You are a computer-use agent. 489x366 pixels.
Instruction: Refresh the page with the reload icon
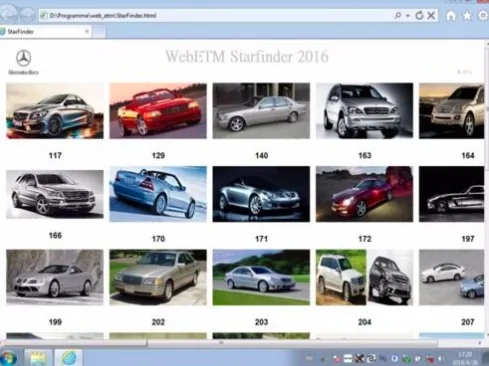[x=419, y=15]
